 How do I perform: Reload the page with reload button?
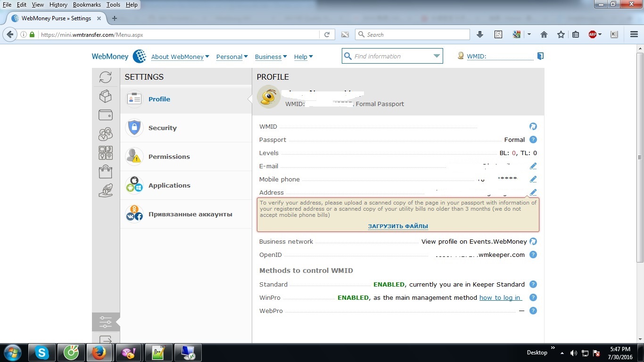(x=327, y=34)
